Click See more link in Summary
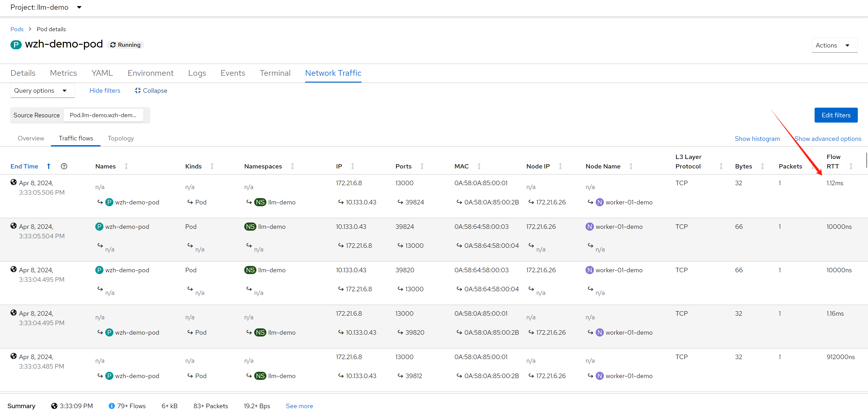This screenshot has width=868, height=417. (x=299, y=406)
